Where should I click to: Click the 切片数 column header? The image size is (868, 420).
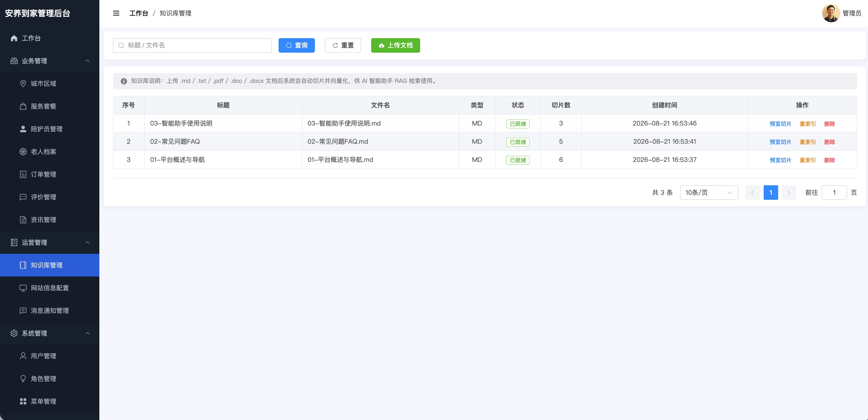pos(561,105)
